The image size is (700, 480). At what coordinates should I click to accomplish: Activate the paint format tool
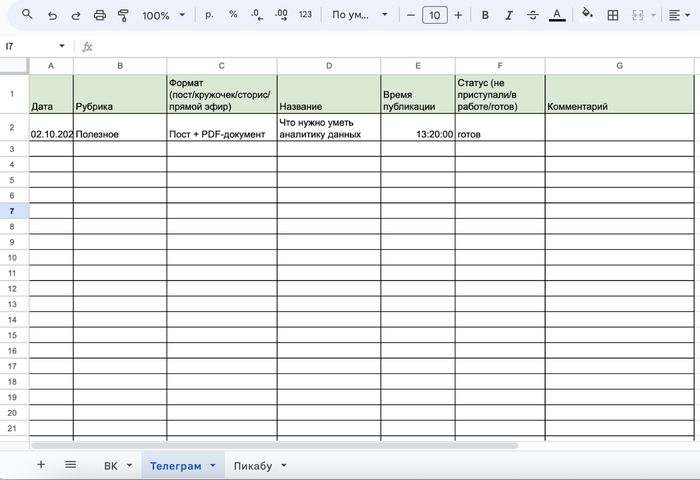(123, 15)
